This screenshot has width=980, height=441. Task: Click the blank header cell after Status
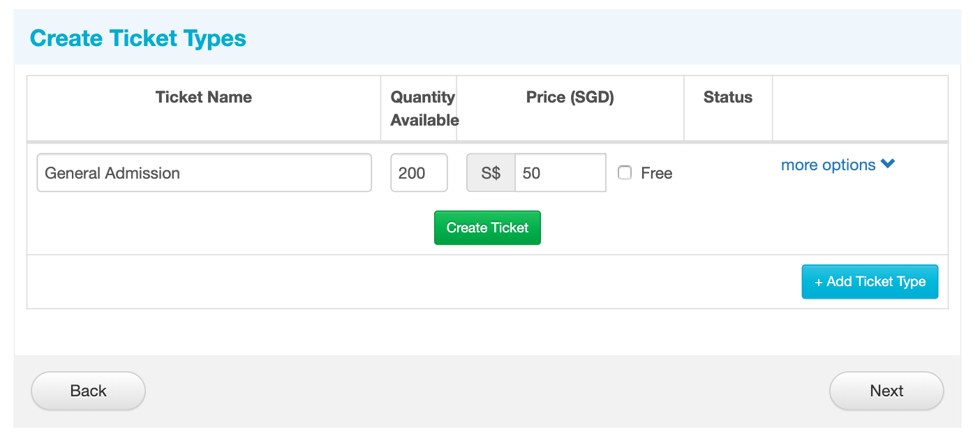860,108
